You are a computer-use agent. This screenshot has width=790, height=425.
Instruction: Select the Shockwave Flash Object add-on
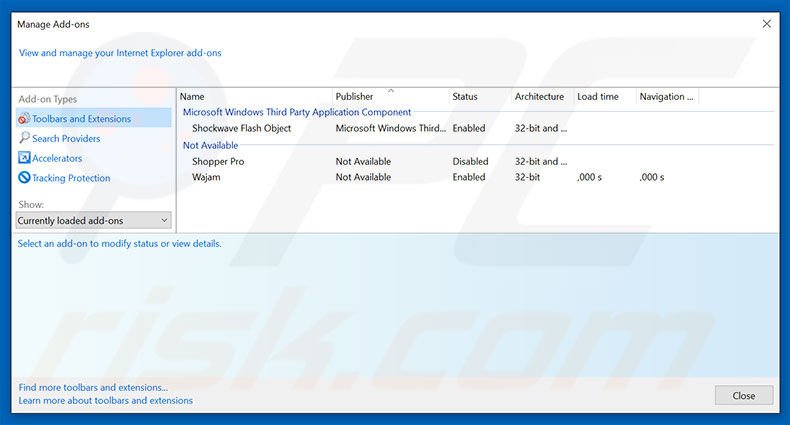click(241, 129)
